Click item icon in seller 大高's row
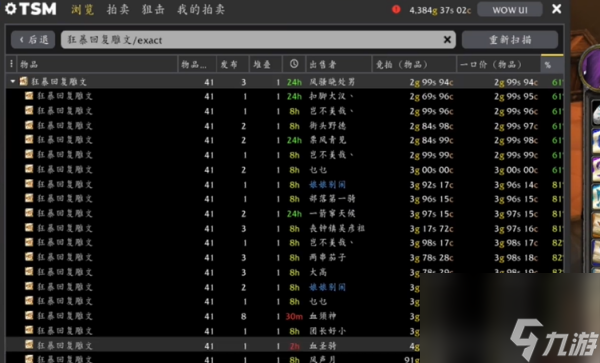Image resolution: width=600 pixels, height=363 pixels. pos(29,272)
